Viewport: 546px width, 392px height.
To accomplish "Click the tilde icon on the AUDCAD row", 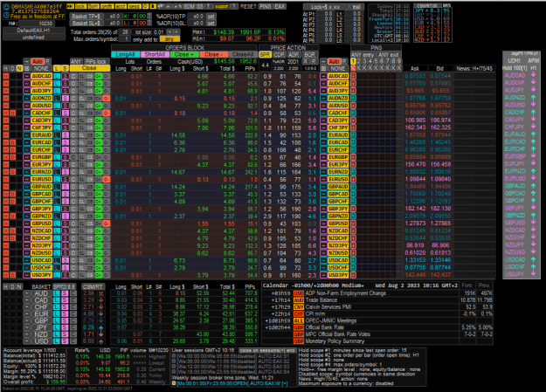I will click(x=27, y=76).
